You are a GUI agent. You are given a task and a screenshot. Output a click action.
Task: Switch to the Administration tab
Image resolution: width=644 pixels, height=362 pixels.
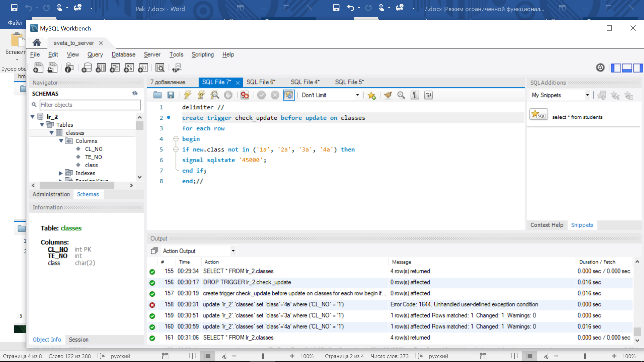point(51,194)
